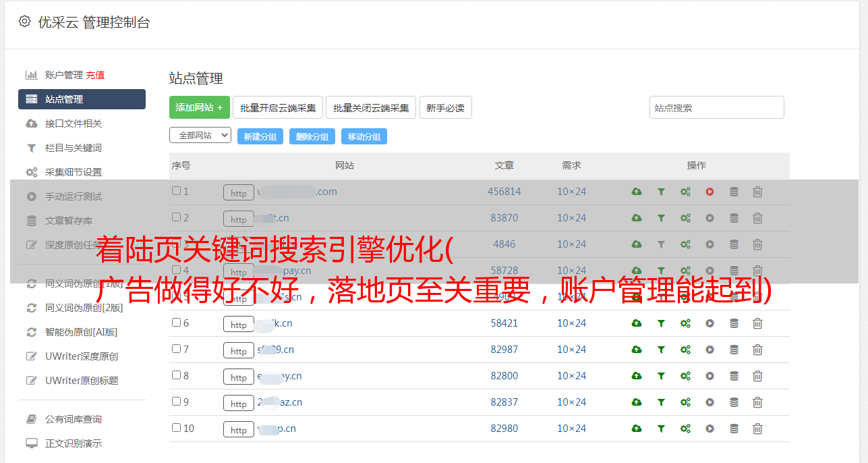Click the play run icon in row 6
Screen dimensions: 868x463
click(710, 323)
